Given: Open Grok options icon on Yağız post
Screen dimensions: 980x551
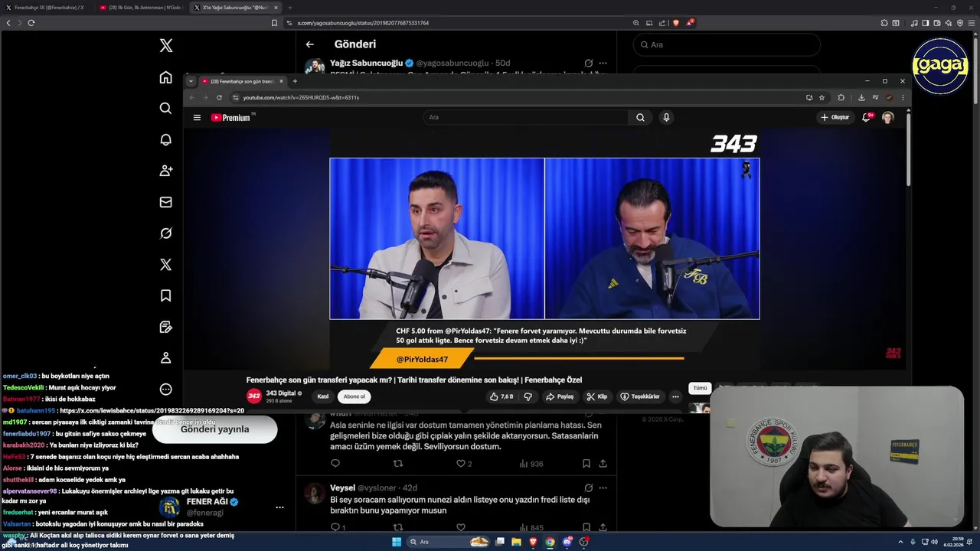Looking at the screenshot, I should 588,64.
